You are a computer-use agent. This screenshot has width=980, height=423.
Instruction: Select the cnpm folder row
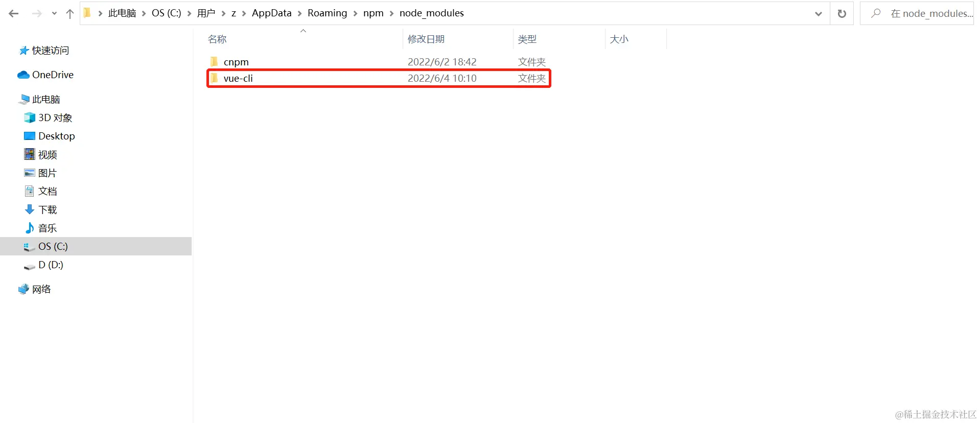point(379,62)
